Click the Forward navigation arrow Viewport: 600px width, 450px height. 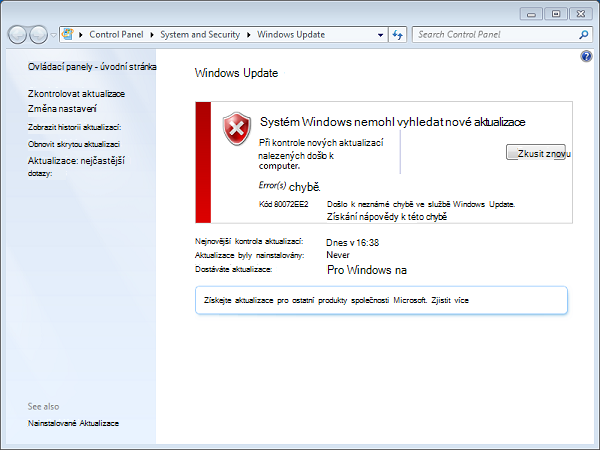pyautogui.click(x=39, y=35)
